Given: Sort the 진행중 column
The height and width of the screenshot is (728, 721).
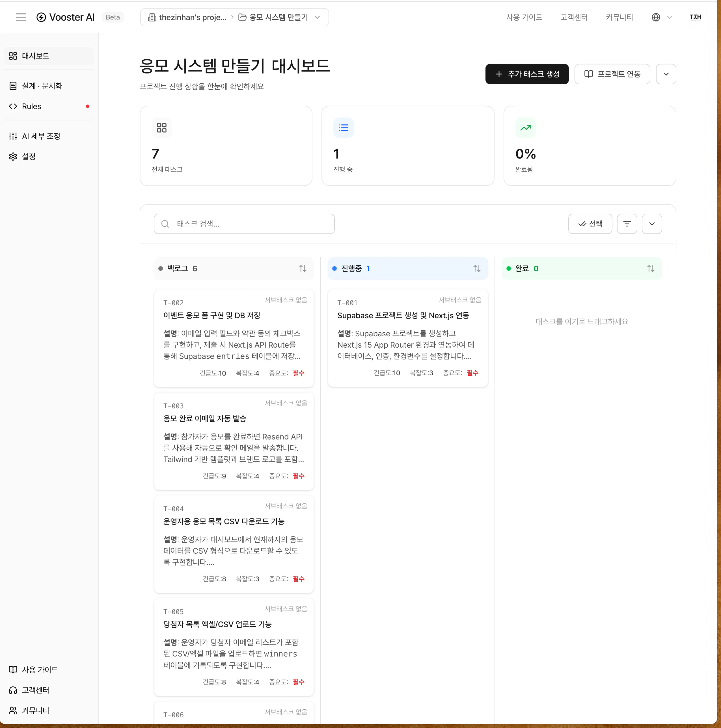Looking at the screenshot, I should [x=477, y=268].
